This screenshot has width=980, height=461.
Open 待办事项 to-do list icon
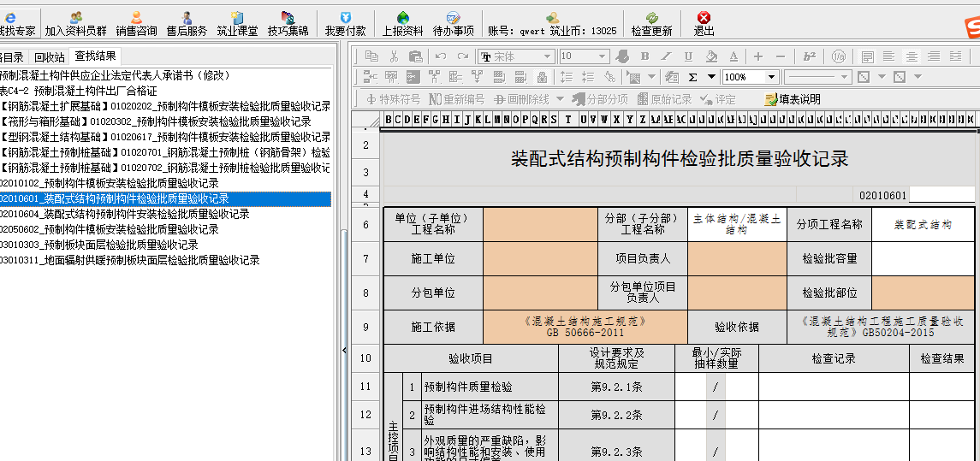[453, 23]
